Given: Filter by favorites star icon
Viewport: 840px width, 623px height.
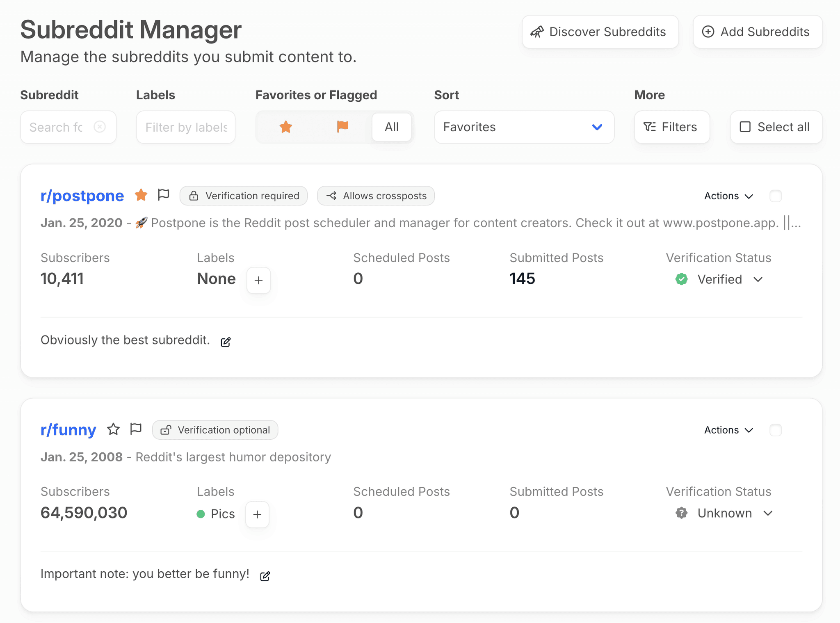Looking at the screenshot, I should pyautogui.click(x=285, y=127).
